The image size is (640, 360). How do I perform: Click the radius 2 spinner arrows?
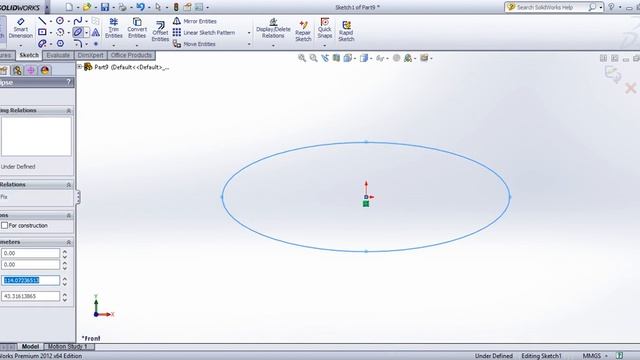click(x=65, y=297)
